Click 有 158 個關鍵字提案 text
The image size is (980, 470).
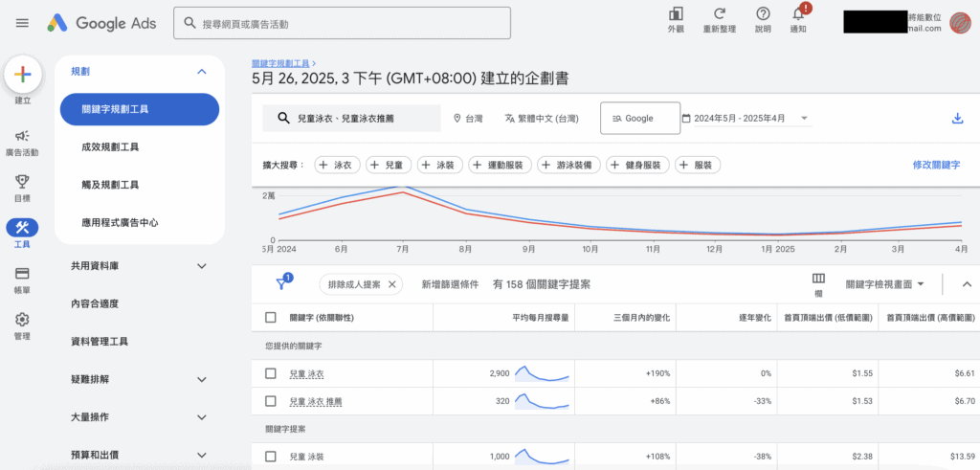click(x=542, y=284)
